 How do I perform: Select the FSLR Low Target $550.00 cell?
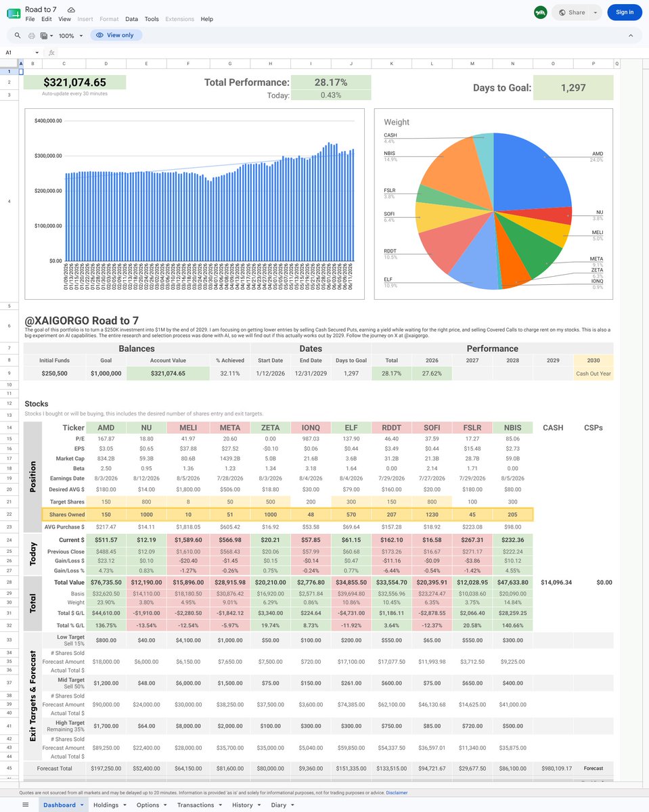click(472, 639)
